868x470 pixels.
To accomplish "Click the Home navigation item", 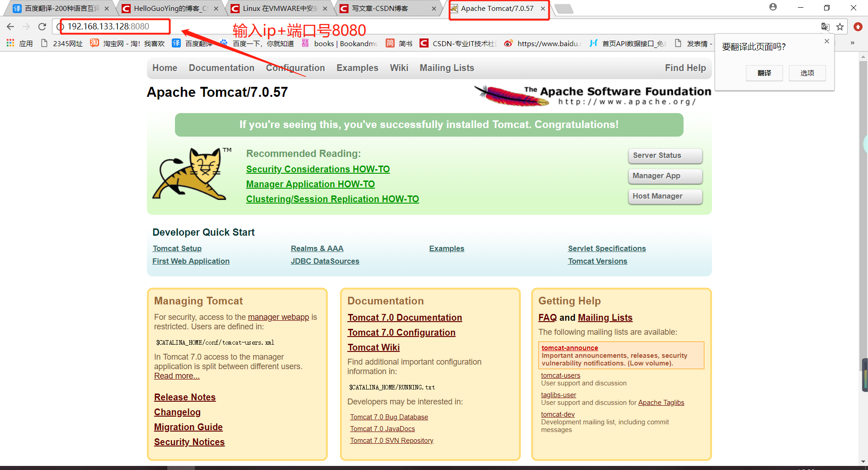I will (165, 68).
